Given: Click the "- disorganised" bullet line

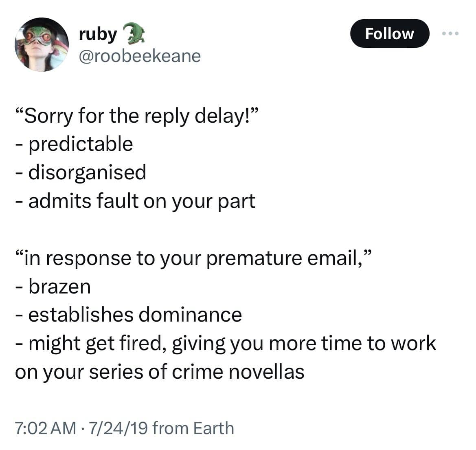Looking at the screenshot, I should 81,172.
